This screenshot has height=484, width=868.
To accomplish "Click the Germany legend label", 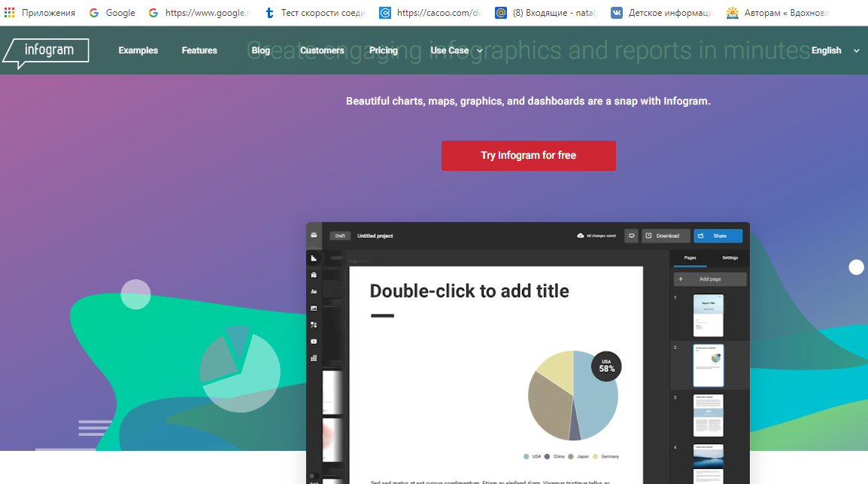I will tap(610, 457).
